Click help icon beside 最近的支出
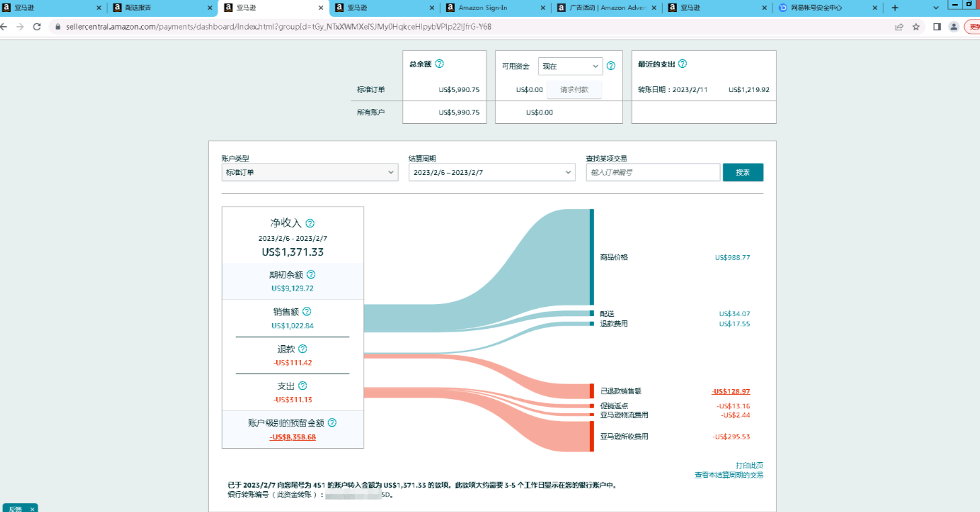980x512 pixels. [682, 64]
